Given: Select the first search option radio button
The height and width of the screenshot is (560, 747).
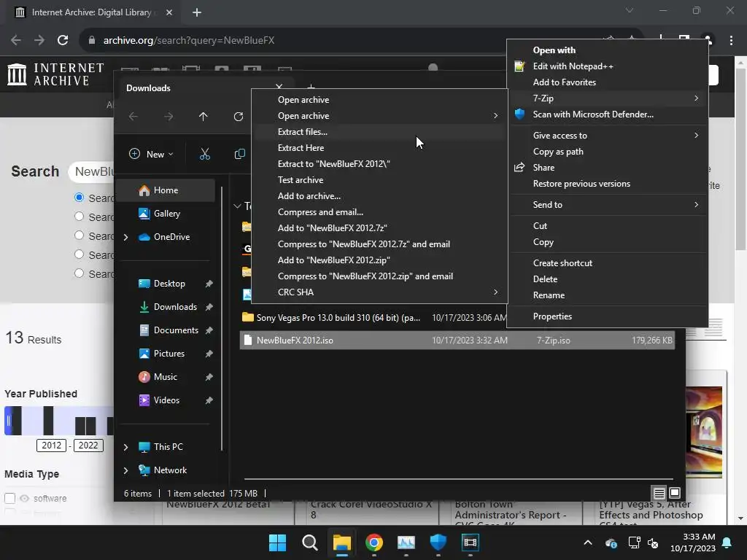Looking at the screenshot, I should point(79,198).
